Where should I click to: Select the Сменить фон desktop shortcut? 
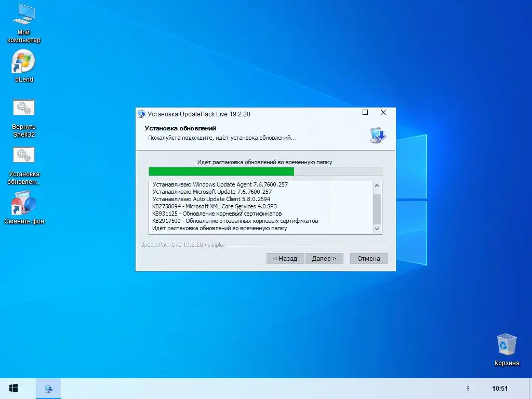coord(24,208)
